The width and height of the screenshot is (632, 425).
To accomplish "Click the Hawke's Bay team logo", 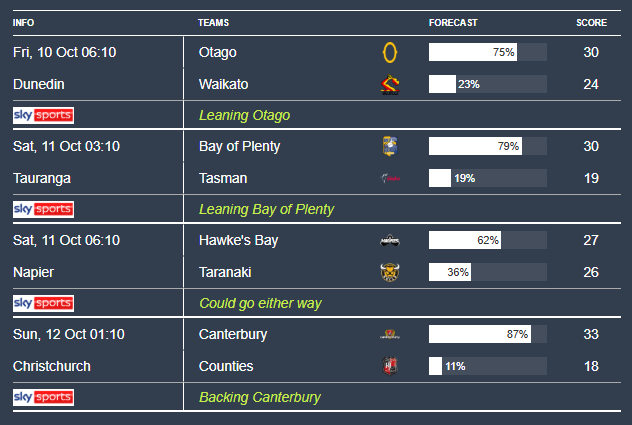I will [x=390, y=241].
